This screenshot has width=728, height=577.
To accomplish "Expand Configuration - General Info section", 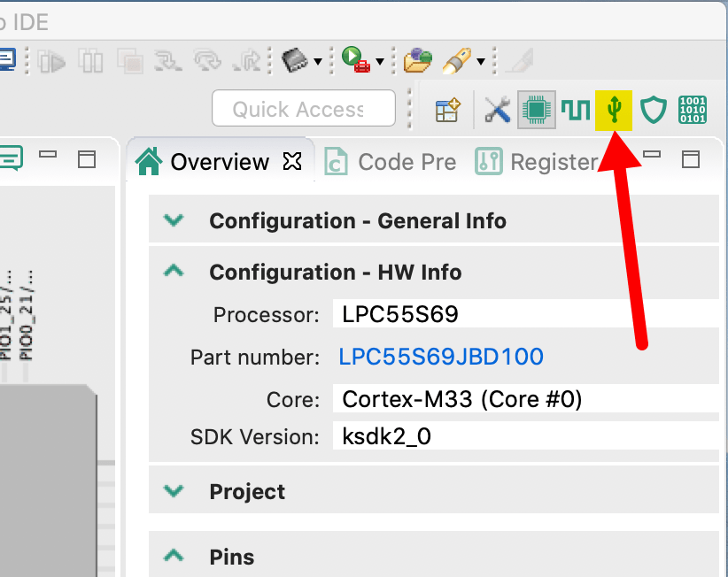I will pyautogui.click(x=174, y=220).
